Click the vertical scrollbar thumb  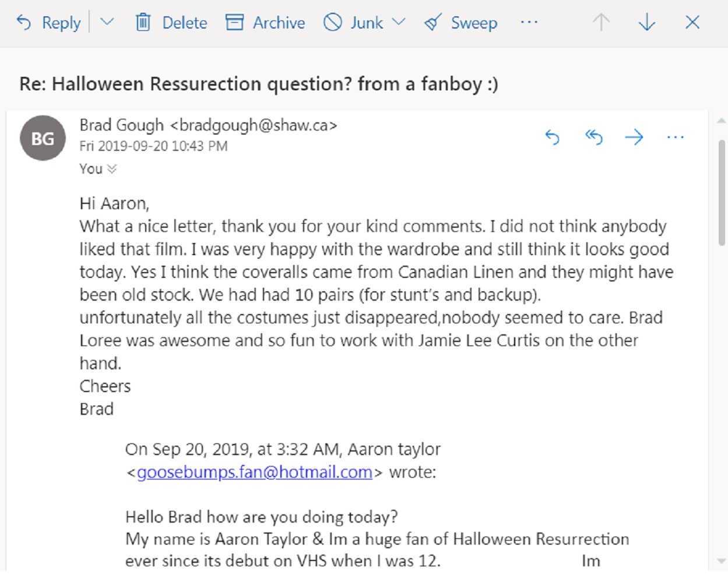point(722,192)
